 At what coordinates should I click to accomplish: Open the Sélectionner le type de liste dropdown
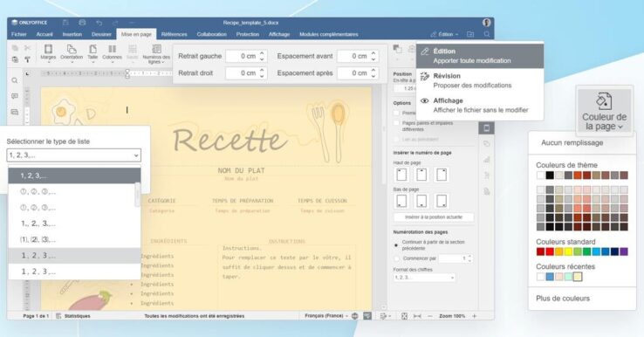[74, 155]
